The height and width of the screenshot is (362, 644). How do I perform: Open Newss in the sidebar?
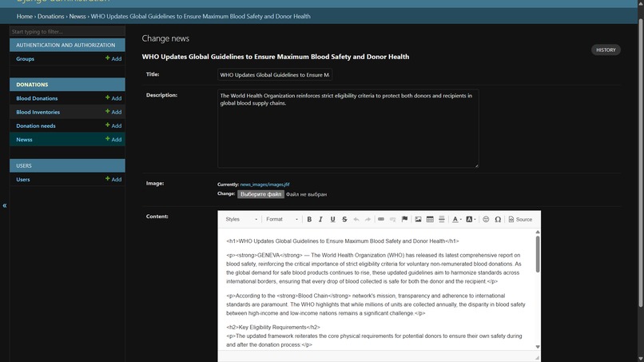coord(24,139)
